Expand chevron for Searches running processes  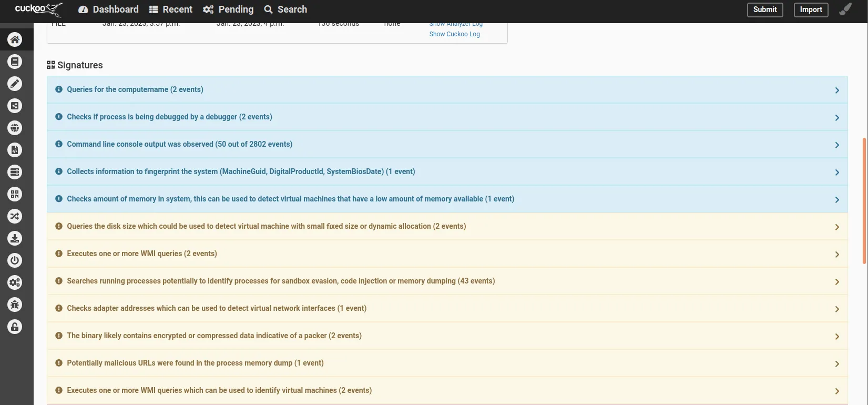[x=837, y=282]
